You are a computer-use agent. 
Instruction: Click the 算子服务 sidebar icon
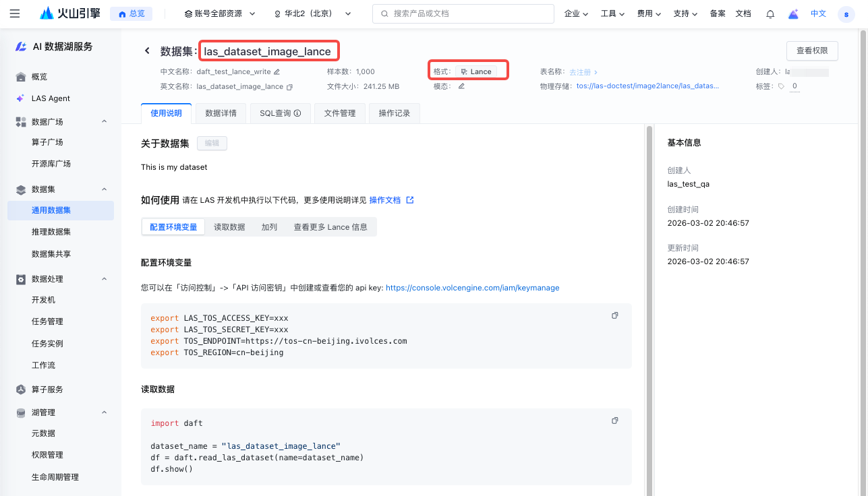click(21, 390)
